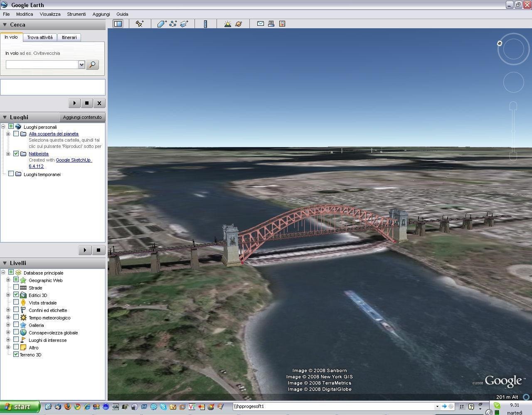The image size is (532, 415).
Task: Expand the Tempo meteorologico tree node
Action: pyautogui.click(x=8, y=317)
